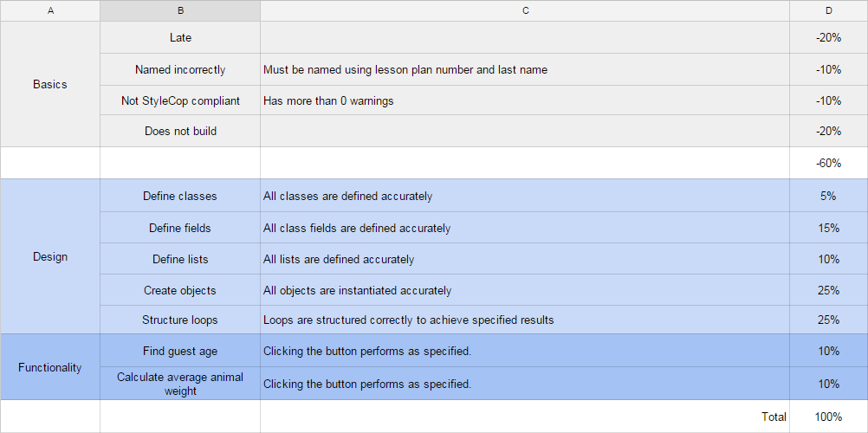
Task: Click the merged Design cell
Action: click(x=49, y=256)
